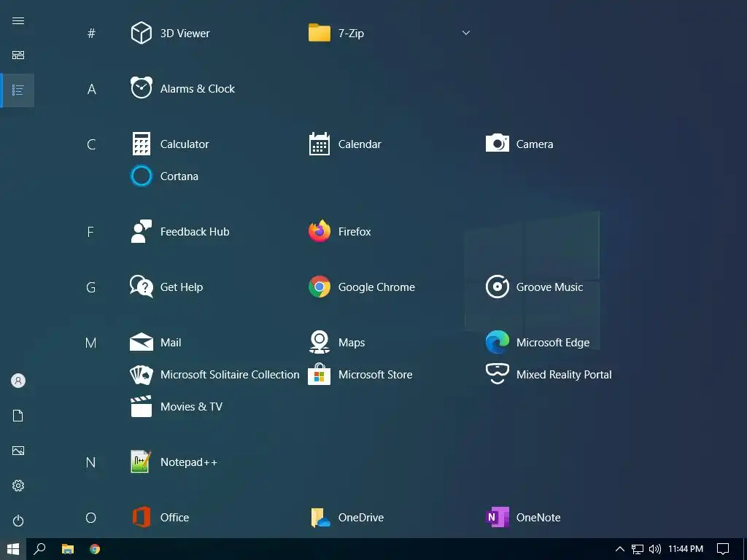Open the 3D Viewer app icon
Viewport: 747px width, 560px height.
[x=141, y=33]
